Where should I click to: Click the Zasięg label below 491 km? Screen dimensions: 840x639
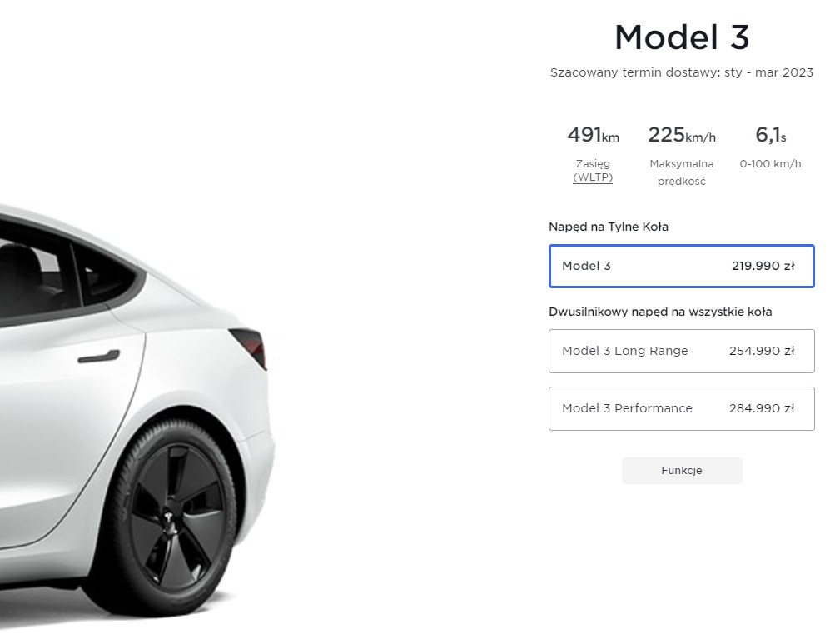(x=593, y=163)
